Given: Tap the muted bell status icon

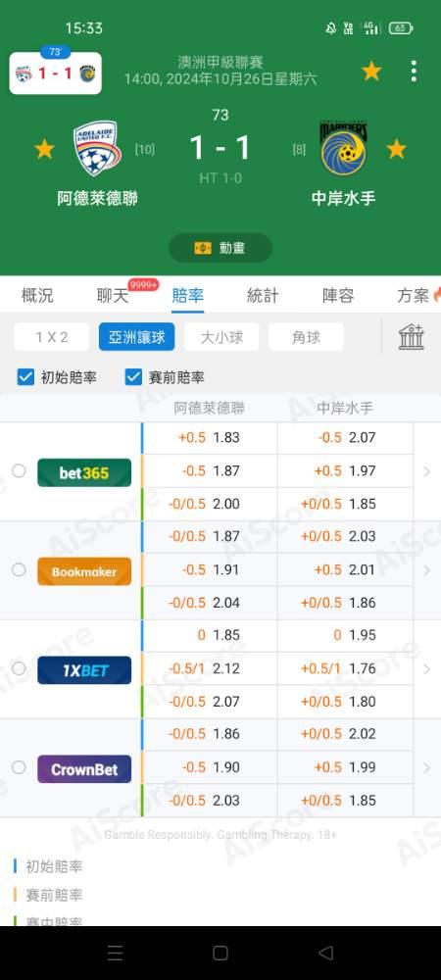Looking at the screenshot, I should [330, 28].
